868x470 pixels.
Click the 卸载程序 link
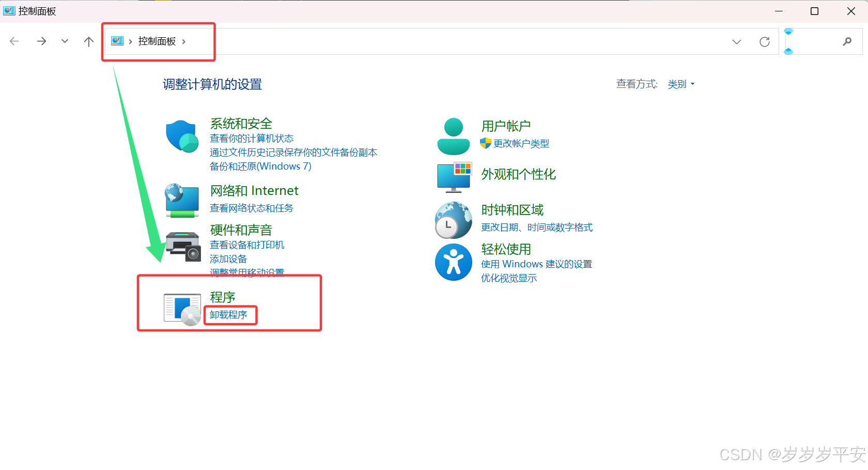[228, 315]
